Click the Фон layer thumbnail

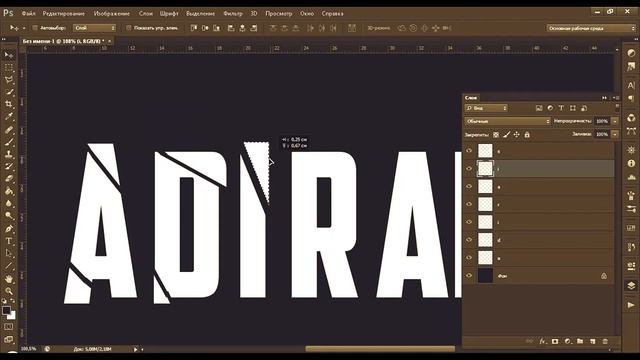pyautogui.click(x=485, y=276)
